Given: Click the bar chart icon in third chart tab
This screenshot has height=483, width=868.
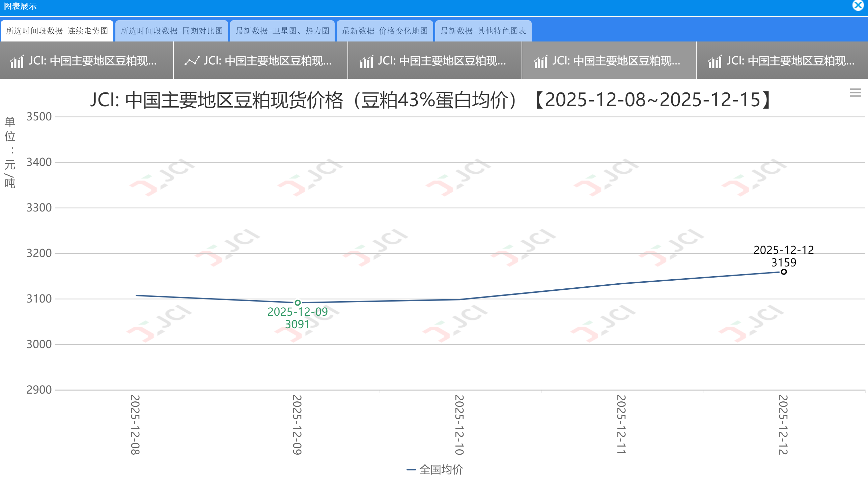Looking at the screenshot, I should [366, 61].
